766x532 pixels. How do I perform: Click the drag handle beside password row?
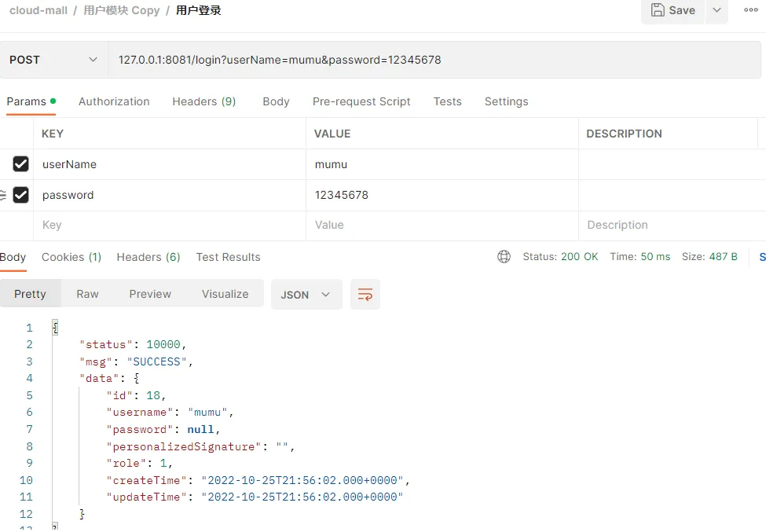[3, 195]
